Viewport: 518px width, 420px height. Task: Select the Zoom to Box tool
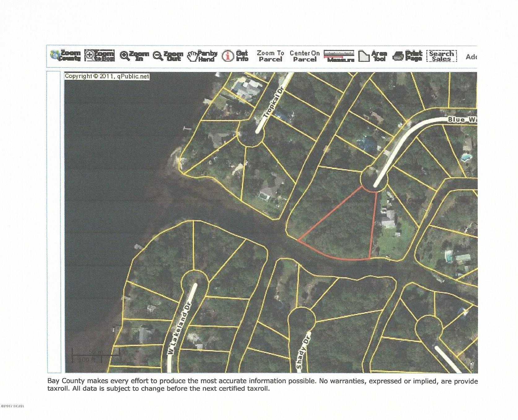click(x=99, y=56)
